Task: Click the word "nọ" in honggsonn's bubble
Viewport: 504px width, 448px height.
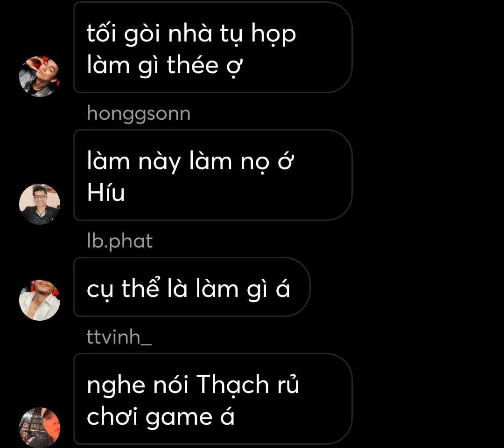Action: tap(255, 163)
